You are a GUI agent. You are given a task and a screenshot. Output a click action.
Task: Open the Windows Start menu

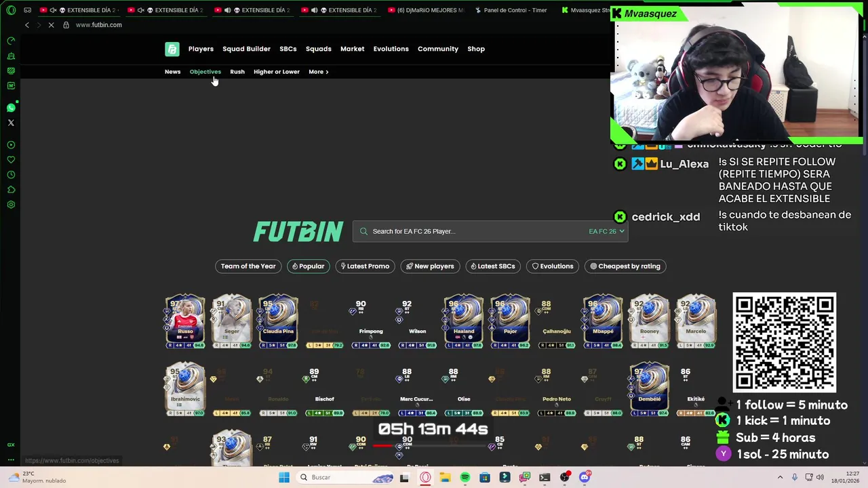284,477
